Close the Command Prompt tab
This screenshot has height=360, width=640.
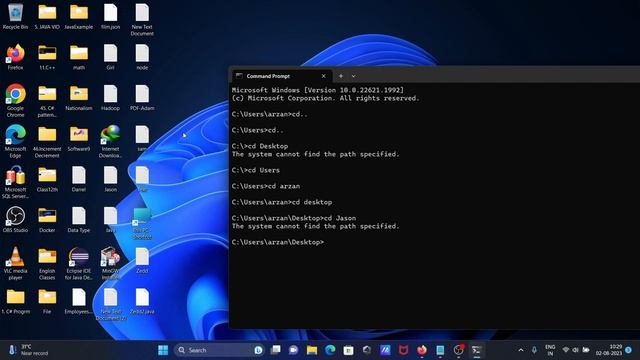[x=323, y=76]
